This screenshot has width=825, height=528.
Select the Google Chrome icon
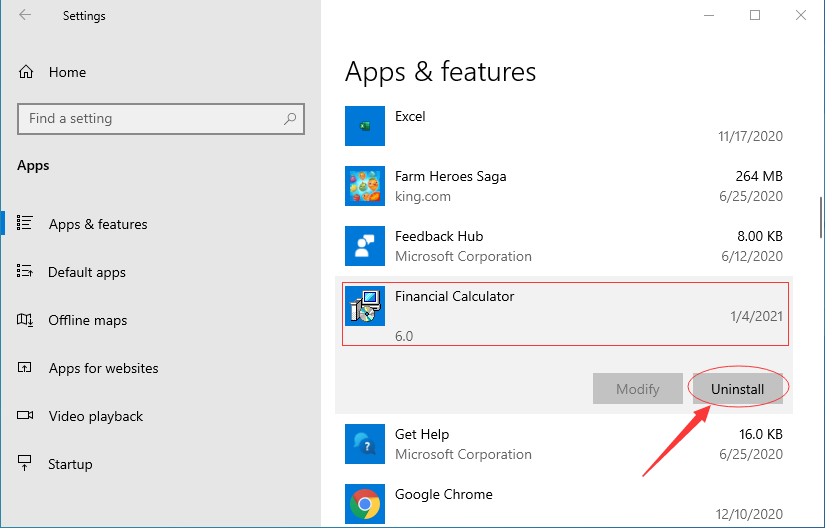coord(365,504)
